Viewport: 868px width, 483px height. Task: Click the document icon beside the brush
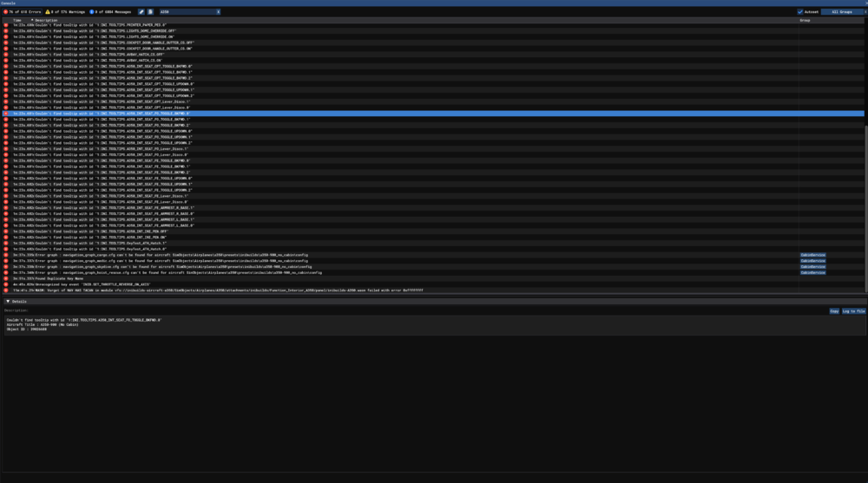click(x=150, y=12)
